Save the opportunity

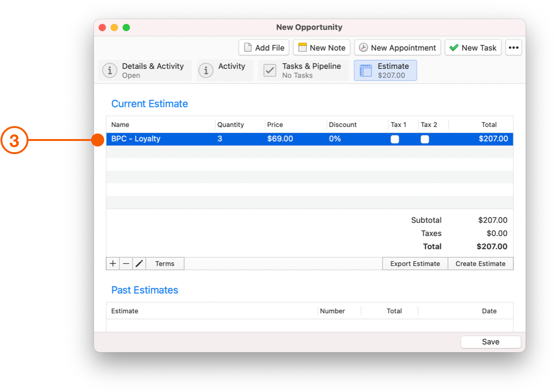point(491,342)
